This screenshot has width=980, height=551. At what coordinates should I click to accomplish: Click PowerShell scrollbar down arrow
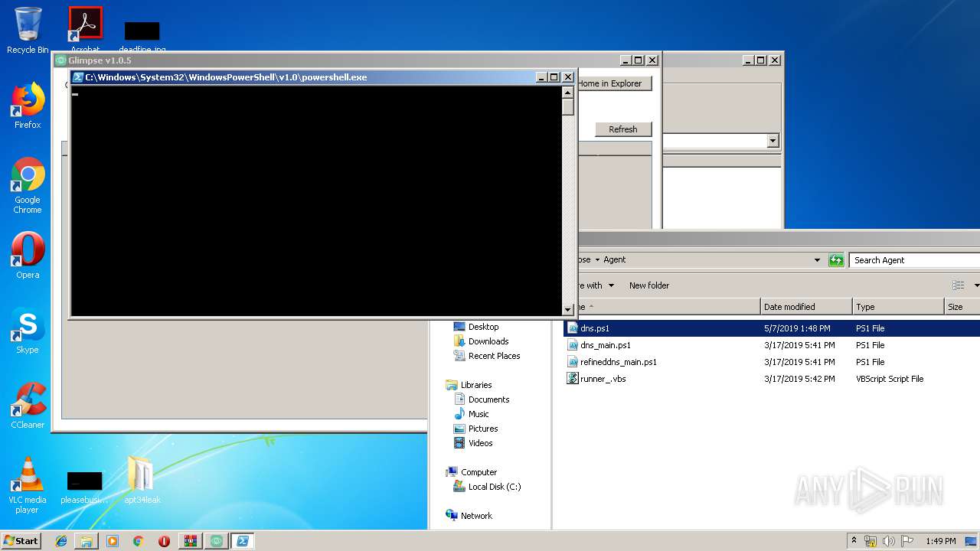tap(567, 309)
